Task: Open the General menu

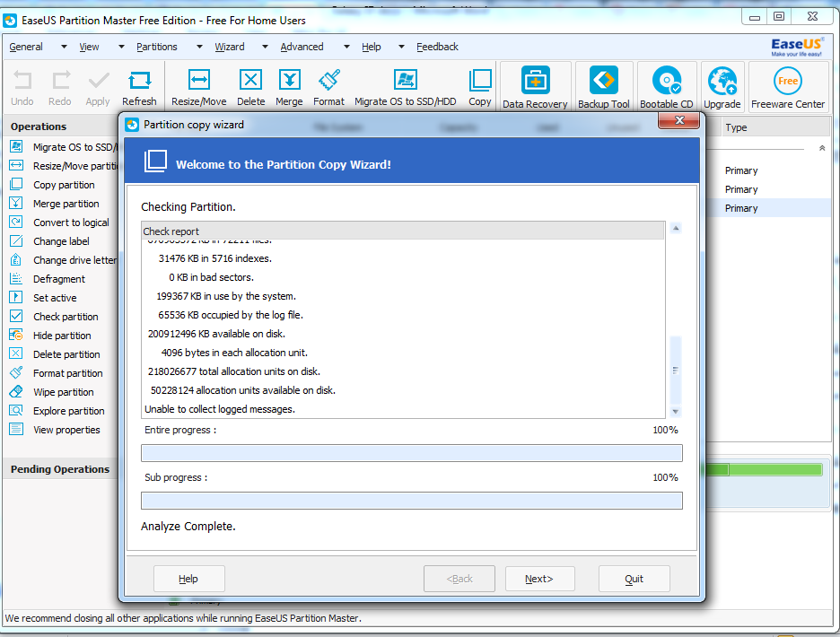Action: pyautogui.click(x=26, y=47)
